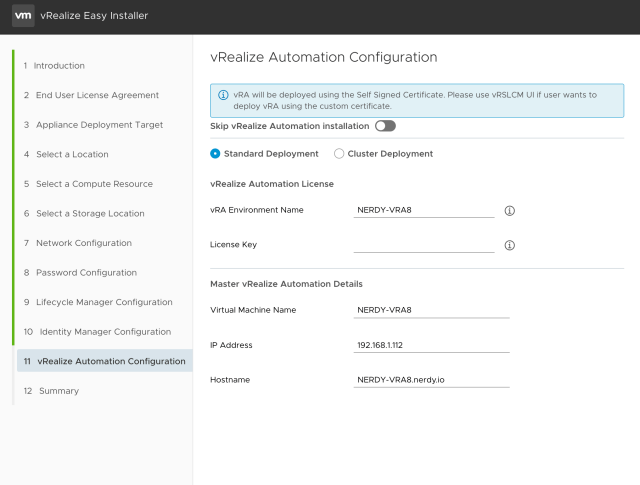
Task: Switch to Password Configuration step
Action: coord(86,273)
